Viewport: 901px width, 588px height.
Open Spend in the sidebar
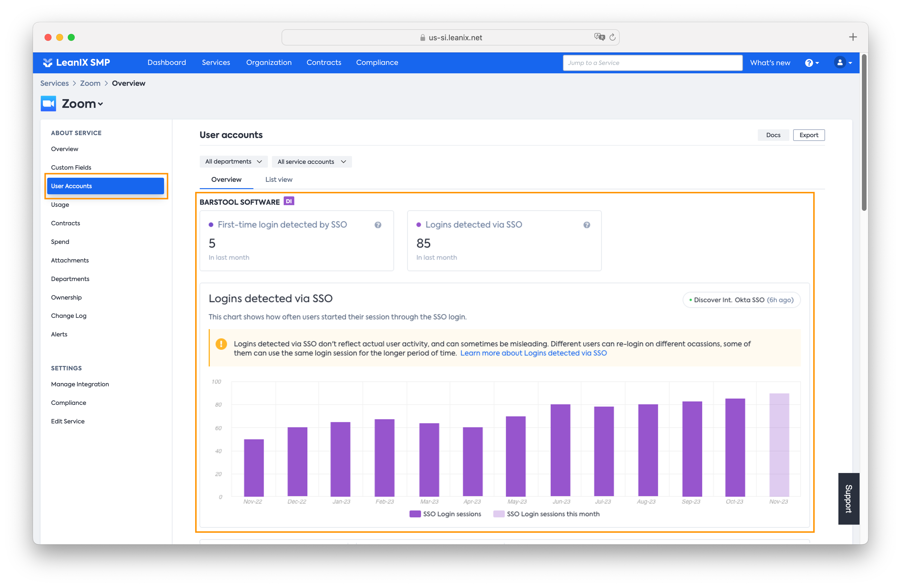point(60,241)
